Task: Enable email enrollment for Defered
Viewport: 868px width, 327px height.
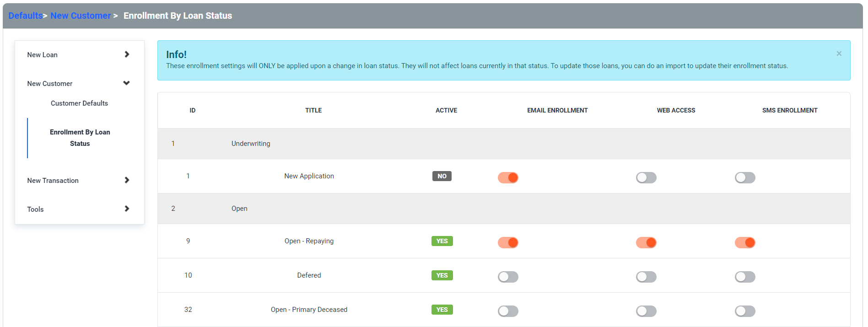Action: (x=508, y=277)
